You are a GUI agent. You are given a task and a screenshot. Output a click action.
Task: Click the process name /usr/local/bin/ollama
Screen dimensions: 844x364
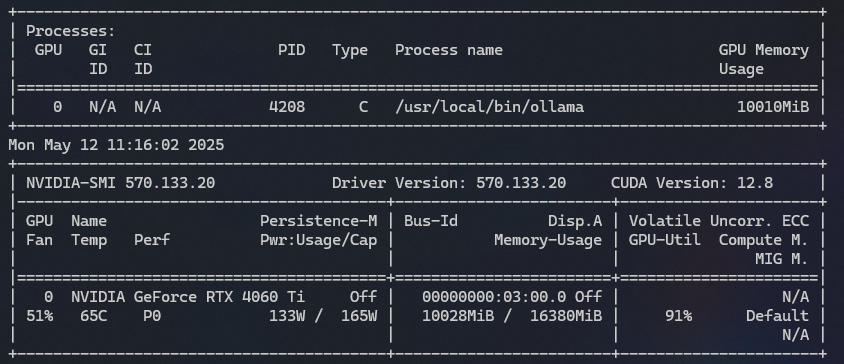click(489, 107)
